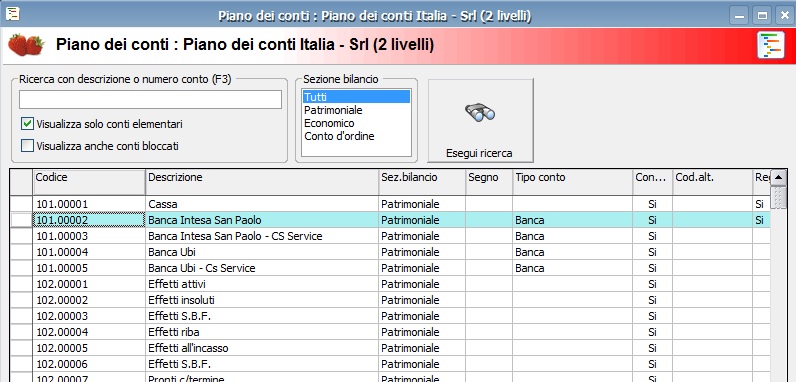Click Patrimoniale cell in Effetti attivi row
Screen dimensions: 796x382
point(422,284)
